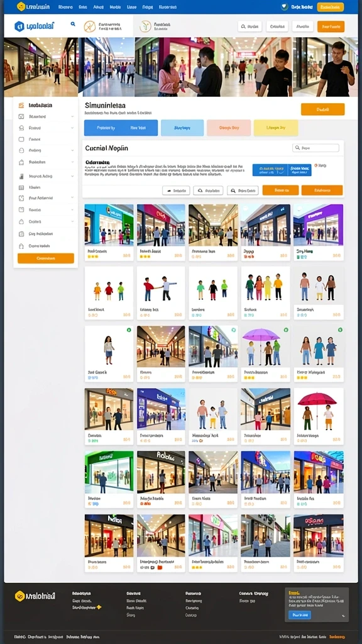
Task: Click the blue magnifier icon beside the header logo
Action: point(73,25)
